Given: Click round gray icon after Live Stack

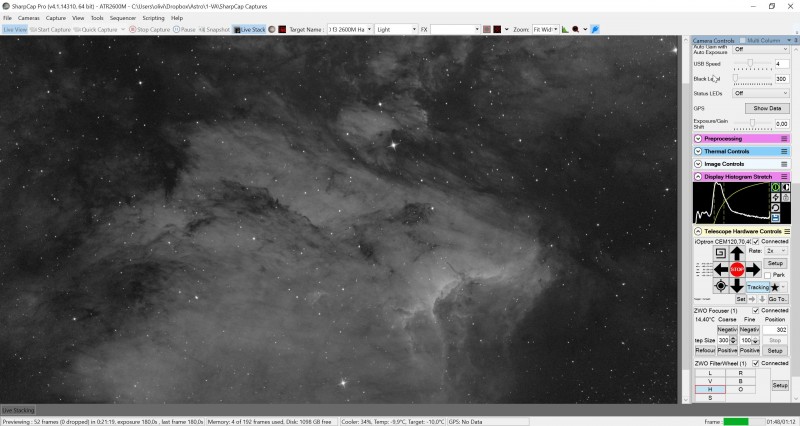Looking at the screenshot, I should tap(272, 30).
